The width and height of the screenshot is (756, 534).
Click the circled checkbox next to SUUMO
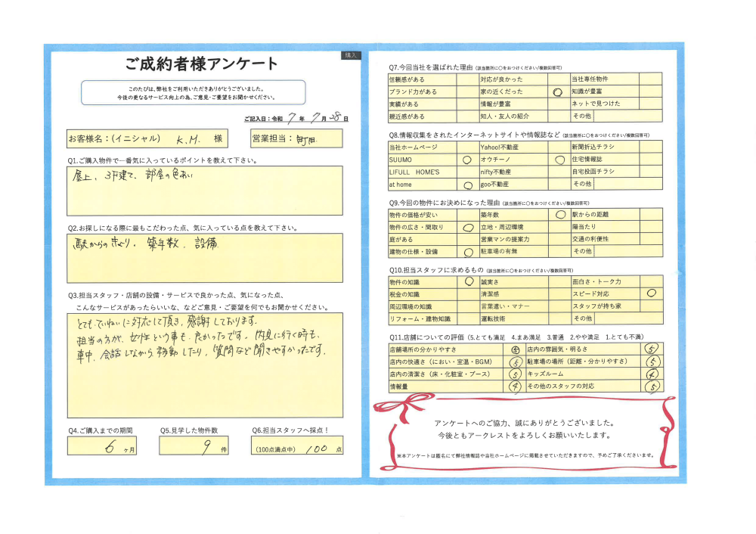[x=466, y=160]
